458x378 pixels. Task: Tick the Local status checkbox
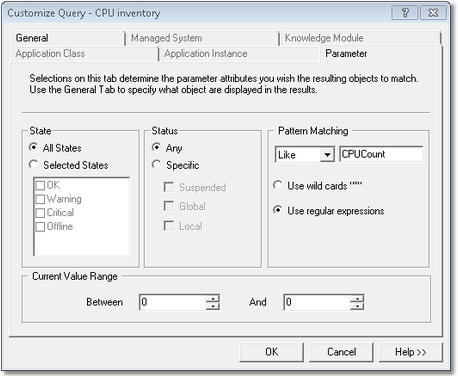point(169,226)
